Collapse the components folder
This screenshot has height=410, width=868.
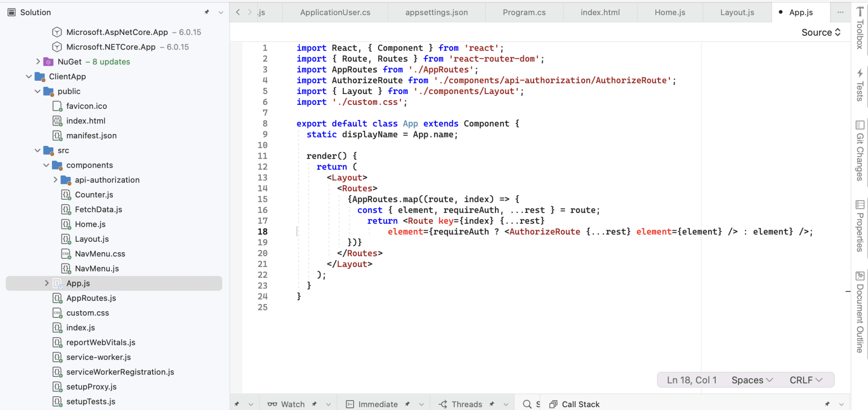coord(46,165)
